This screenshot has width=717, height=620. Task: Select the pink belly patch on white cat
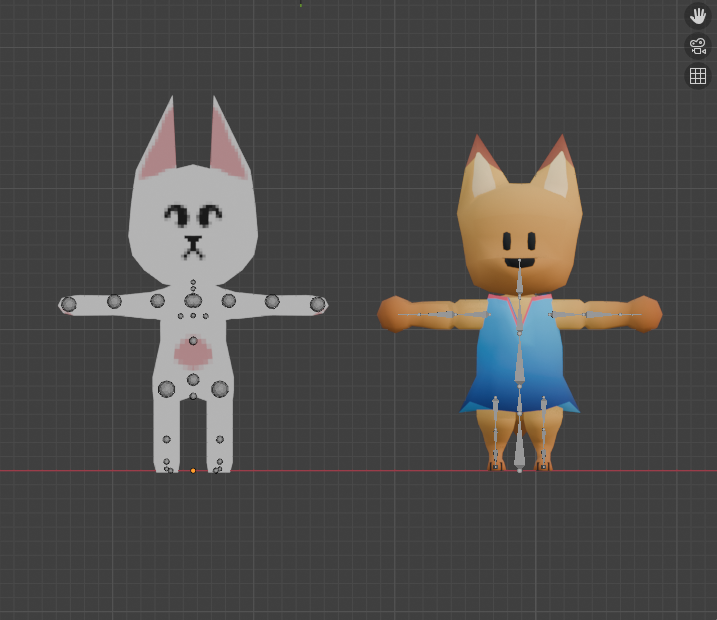192,352
